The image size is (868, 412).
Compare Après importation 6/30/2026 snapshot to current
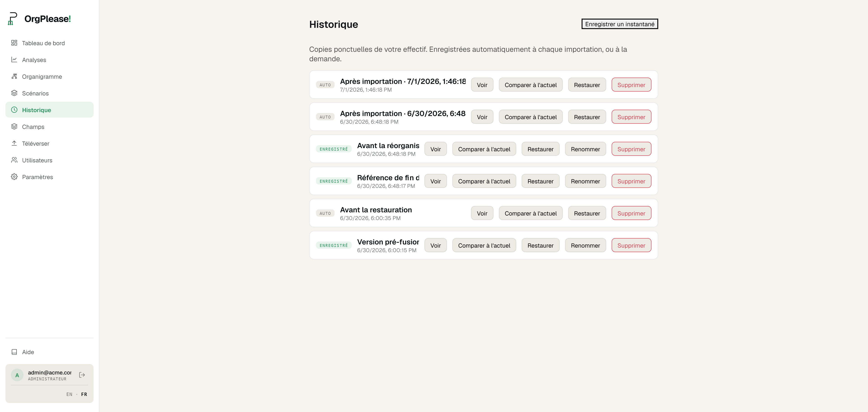(x=530, y=117)
